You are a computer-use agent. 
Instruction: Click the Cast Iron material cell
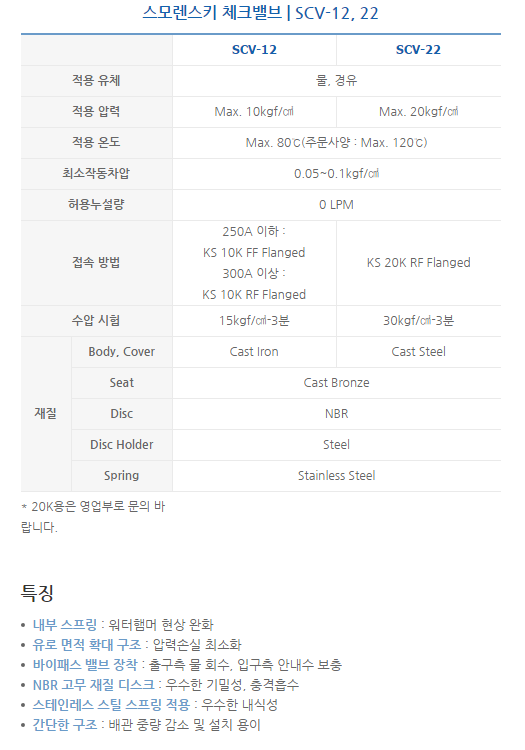tap(254, 352)
